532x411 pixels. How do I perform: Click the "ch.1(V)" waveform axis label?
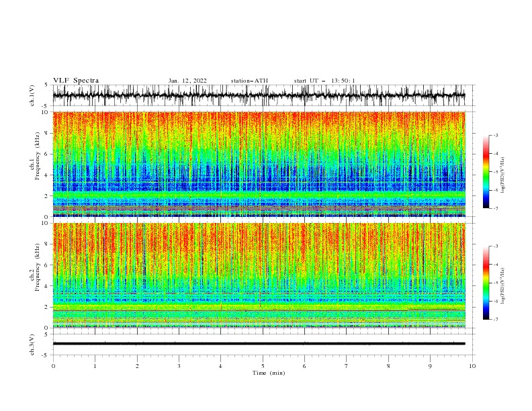[32, 95]
